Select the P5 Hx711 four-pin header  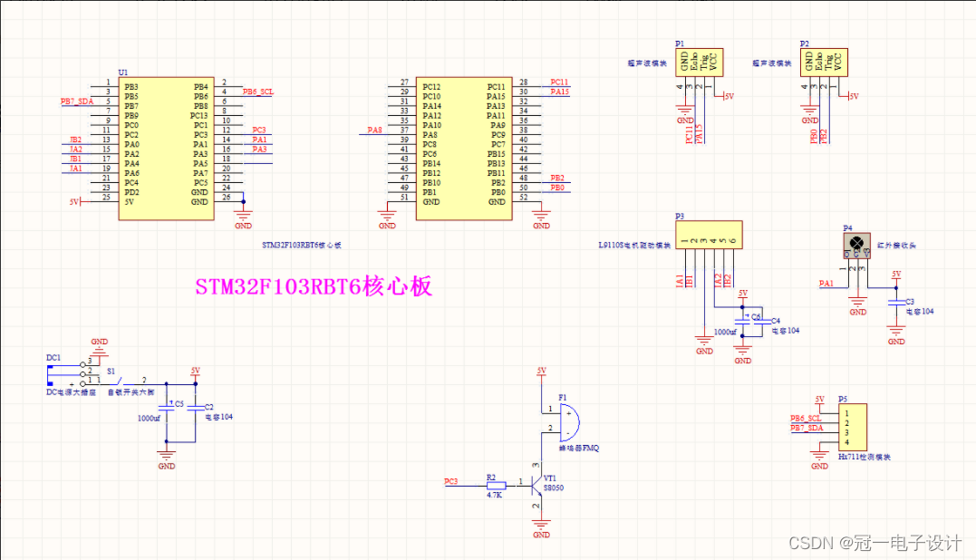point(853,428)
